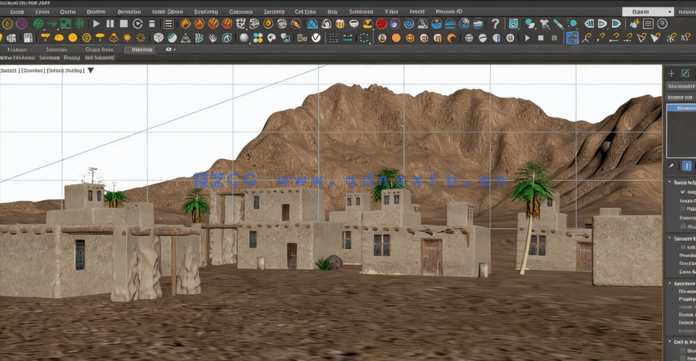
Task: Click the blue swirl toolbar icon
Action: (408, 24)
